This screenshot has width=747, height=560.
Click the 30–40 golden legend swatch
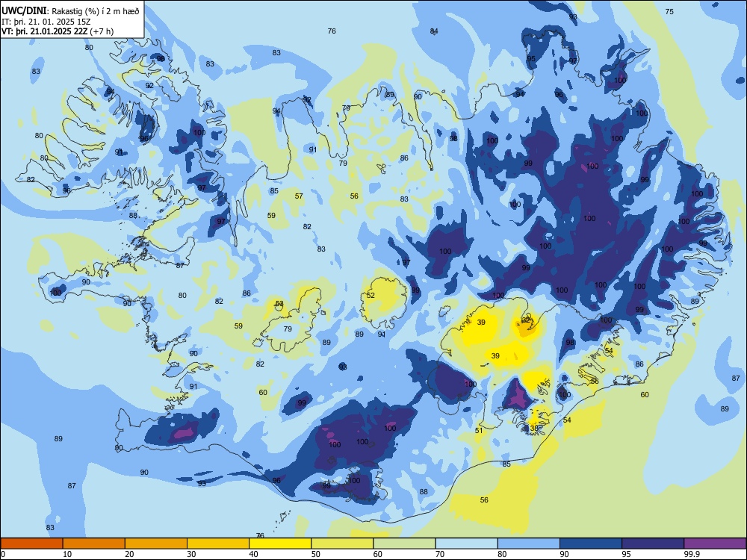[218, 544]
